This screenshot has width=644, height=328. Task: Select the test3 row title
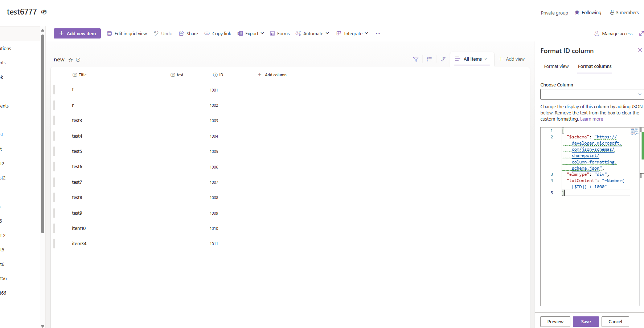coord(77,121)
